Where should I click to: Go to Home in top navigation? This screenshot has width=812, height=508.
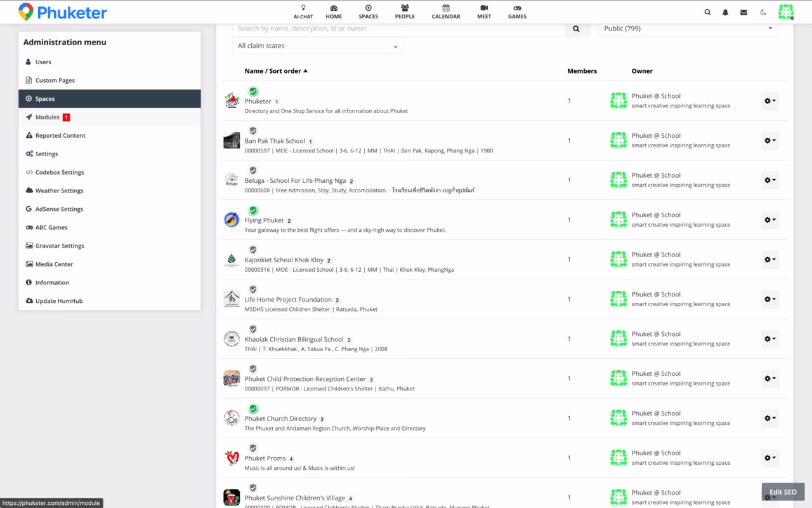click(x=334, y=11)
